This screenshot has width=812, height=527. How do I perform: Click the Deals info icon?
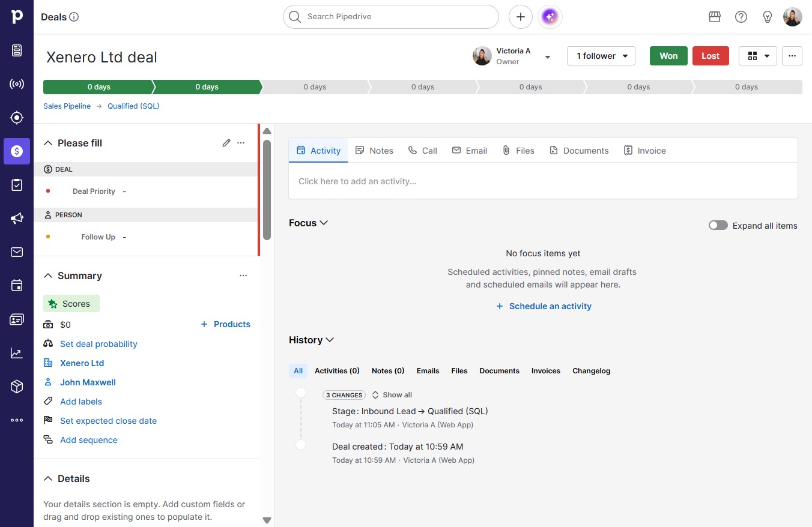74,17
